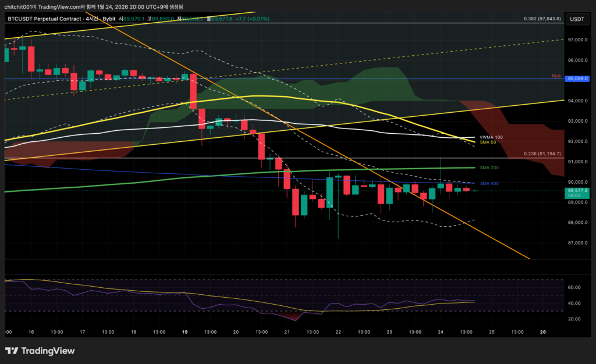Select the 0.382 Fibonacci level label

click(x=542, y=19)
